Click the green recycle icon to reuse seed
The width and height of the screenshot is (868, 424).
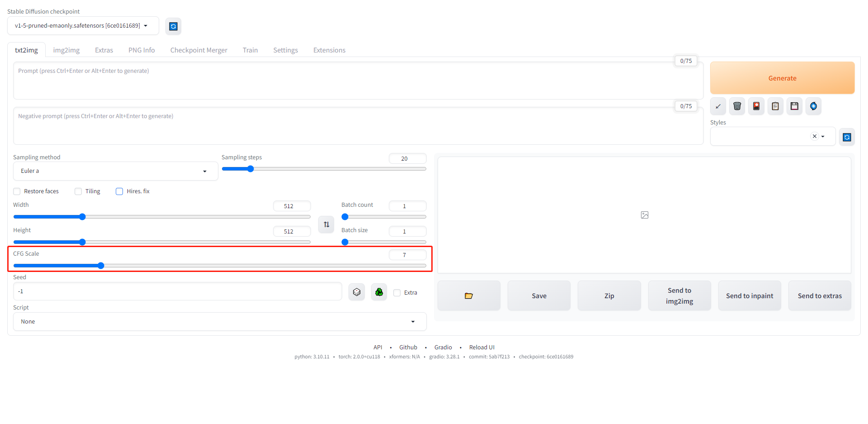click(379, 292)
